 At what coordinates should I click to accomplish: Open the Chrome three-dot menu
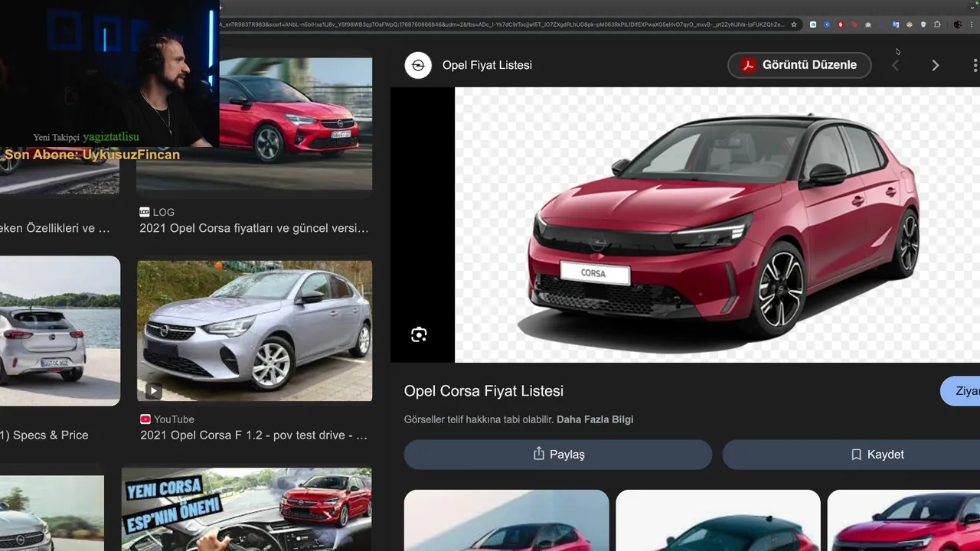pyautogui.click(x=972, y=24)
